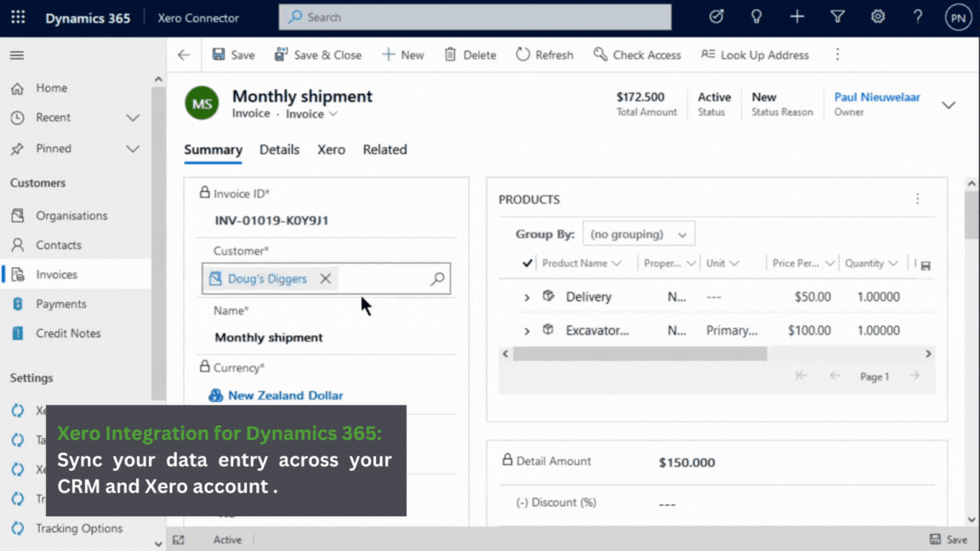Open advanced find filter icon
Screen dimensions: 980x551
pyautogui.click(x=837, y=17)
